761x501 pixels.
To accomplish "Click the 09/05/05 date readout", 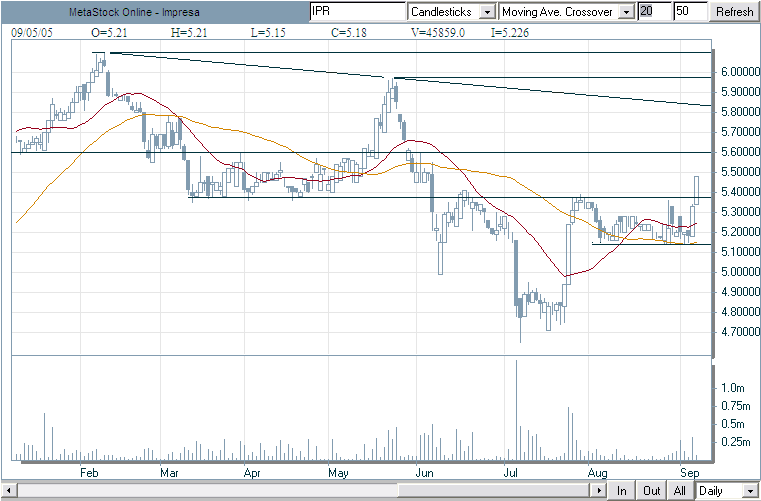I will [x=31, y=33].
